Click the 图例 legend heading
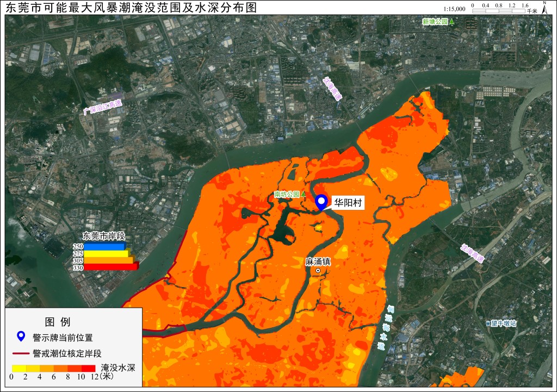The height and width of the screenshot is (392, 557). point(58,322)
